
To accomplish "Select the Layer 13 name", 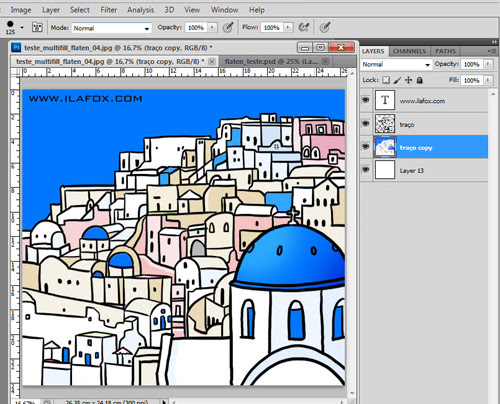I will point(411,171).
